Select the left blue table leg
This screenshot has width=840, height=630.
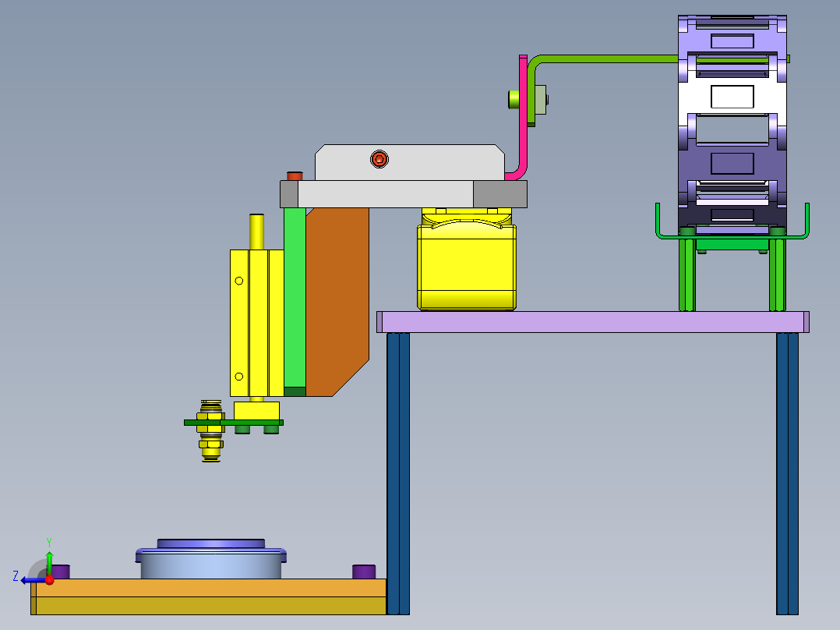click(x=398, y=473)
